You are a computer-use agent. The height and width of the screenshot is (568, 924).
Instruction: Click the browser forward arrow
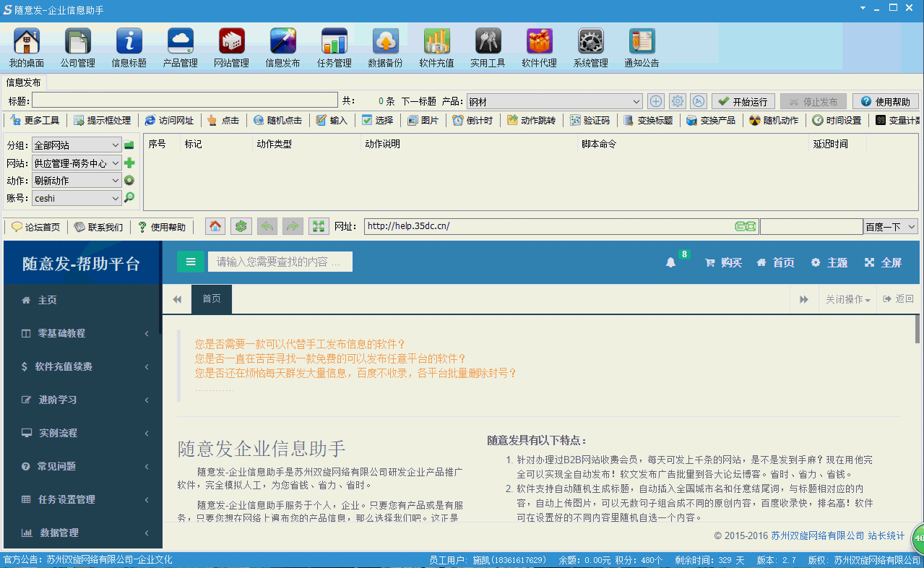pyautogui.click(x=293, y=227)
